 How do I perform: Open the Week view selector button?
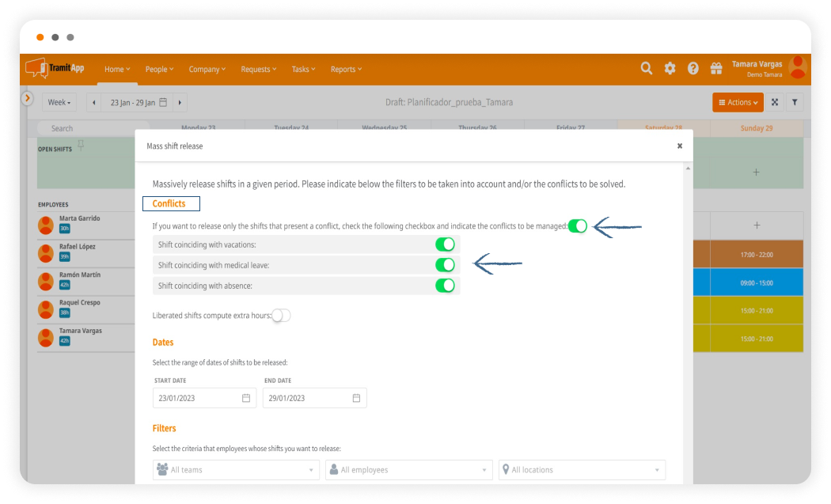point(60,102)
